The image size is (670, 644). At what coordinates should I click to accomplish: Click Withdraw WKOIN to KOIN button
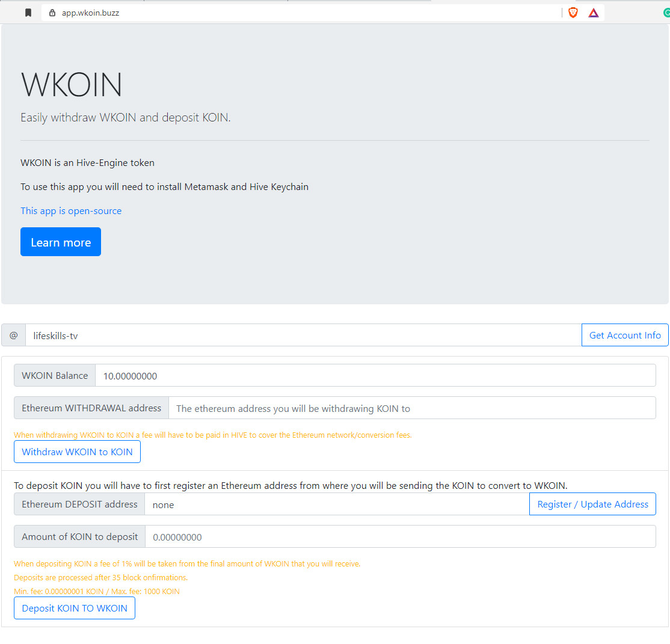coord(77,452)
